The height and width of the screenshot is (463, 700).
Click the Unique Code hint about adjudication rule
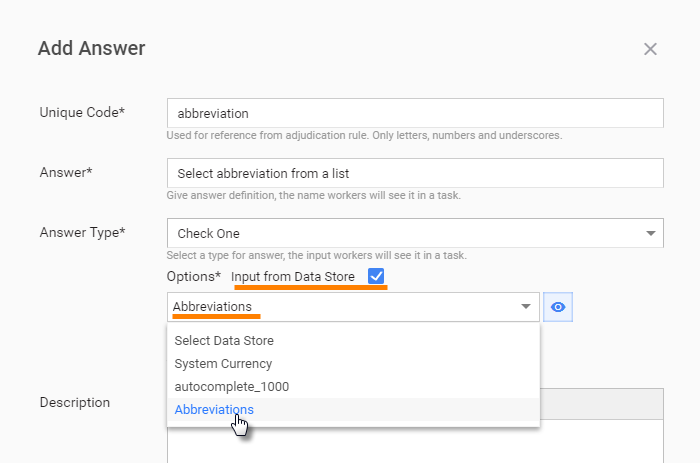click(364, 135)
